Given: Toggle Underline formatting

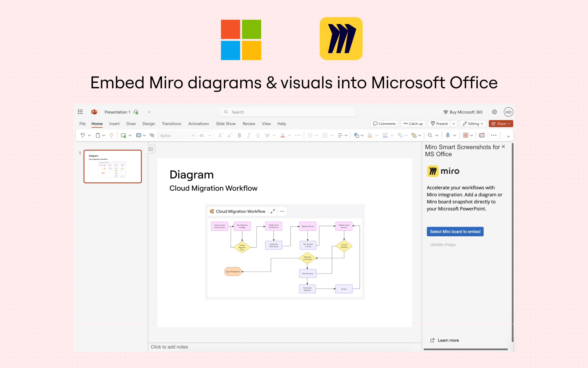Looking at the screenshot, I should 258,135.
